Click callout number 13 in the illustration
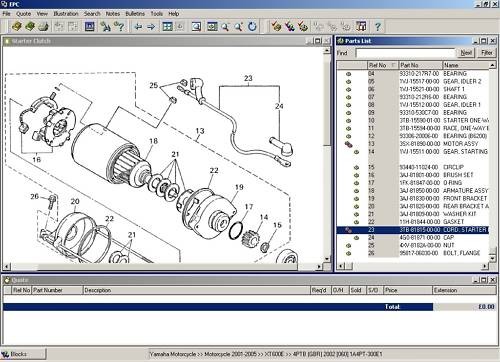 click(200, 131)
